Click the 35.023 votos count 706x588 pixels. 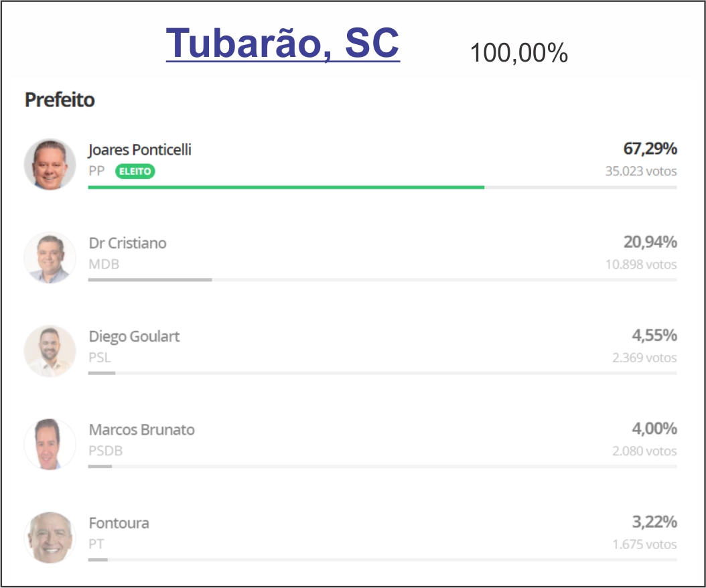641,171
